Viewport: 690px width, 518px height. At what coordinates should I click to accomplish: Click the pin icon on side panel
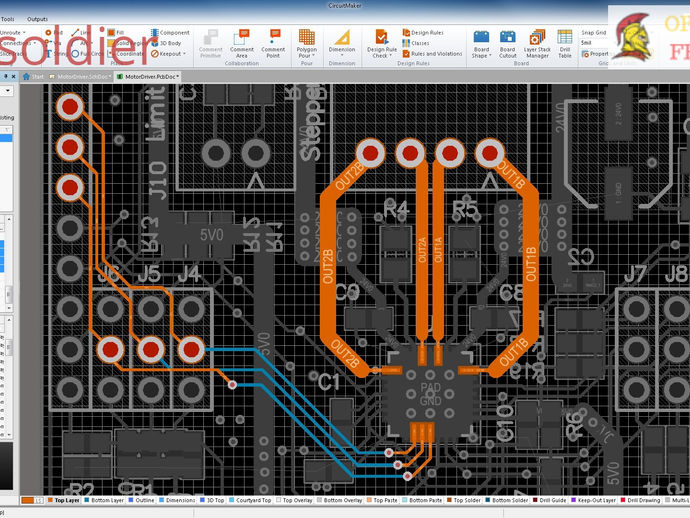[x=5, y=77]
